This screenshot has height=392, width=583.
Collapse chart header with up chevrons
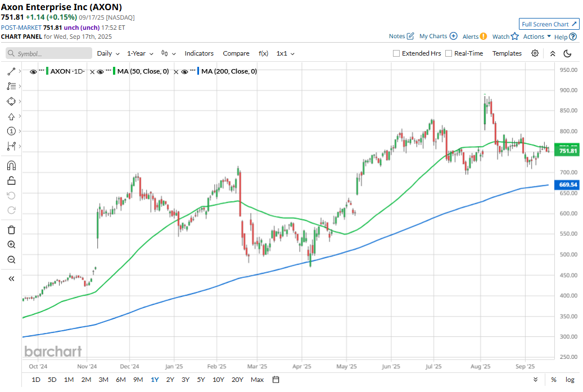553,53
